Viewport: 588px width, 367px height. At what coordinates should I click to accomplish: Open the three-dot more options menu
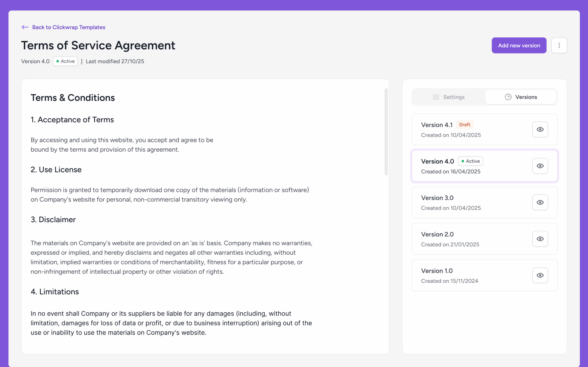point(559,45)
